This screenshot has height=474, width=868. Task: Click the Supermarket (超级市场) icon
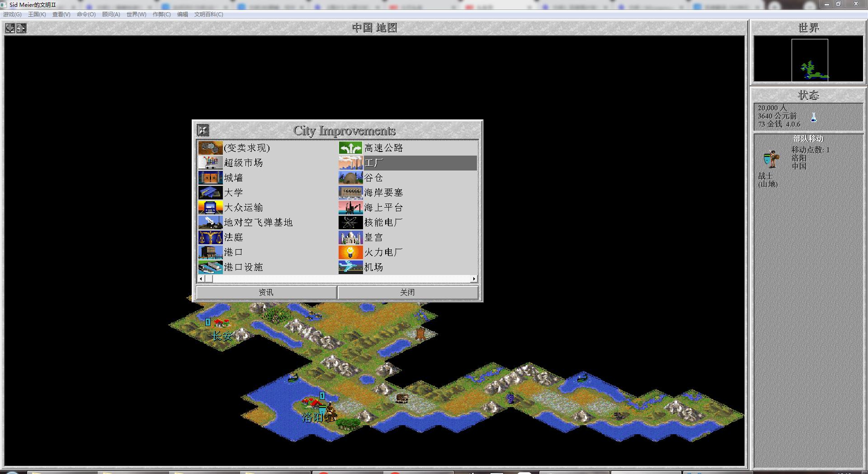point(210,163)
